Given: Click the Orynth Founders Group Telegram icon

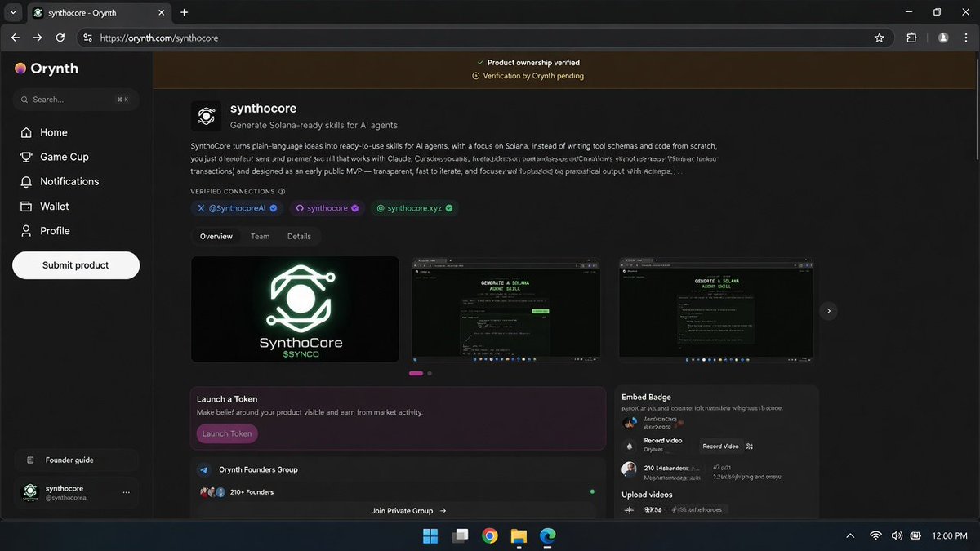Looking at the screenshot, I should point(204,469).
